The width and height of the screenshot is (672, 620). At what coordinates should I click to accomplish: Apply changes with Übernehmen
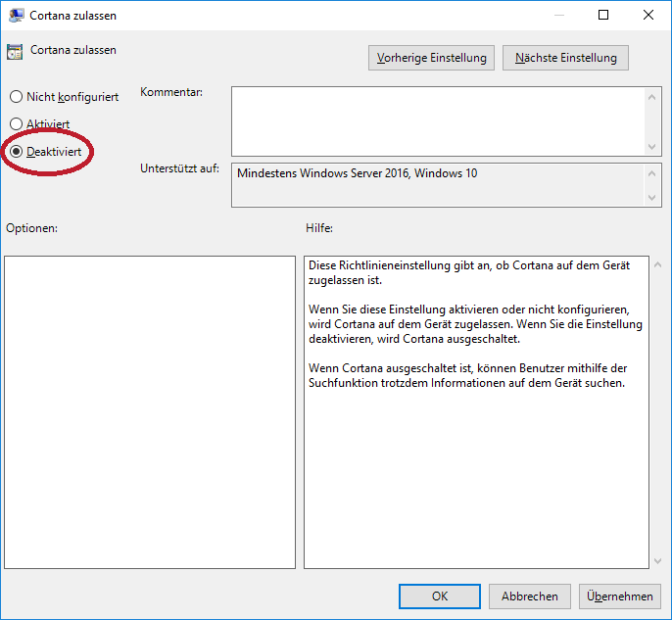click(x=620, y=596)
